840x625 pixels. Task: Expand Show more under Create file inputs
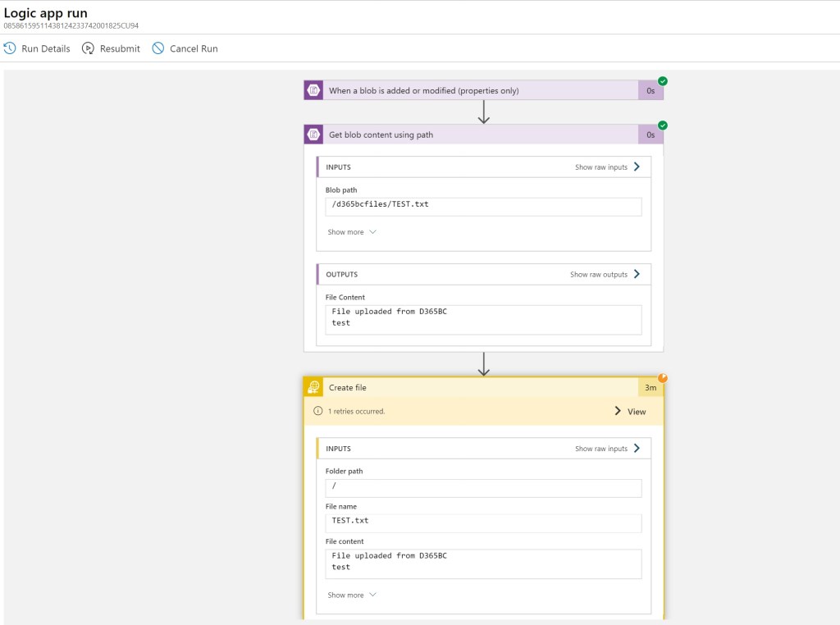[x=352, y=595]
